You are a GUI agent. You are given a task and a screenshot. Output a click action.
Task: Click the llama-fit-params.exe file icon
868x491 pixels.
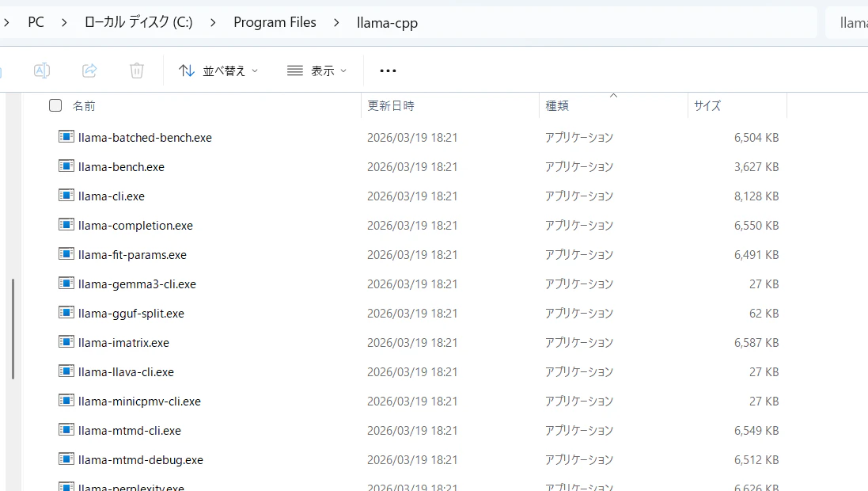(x=66, y=253)
